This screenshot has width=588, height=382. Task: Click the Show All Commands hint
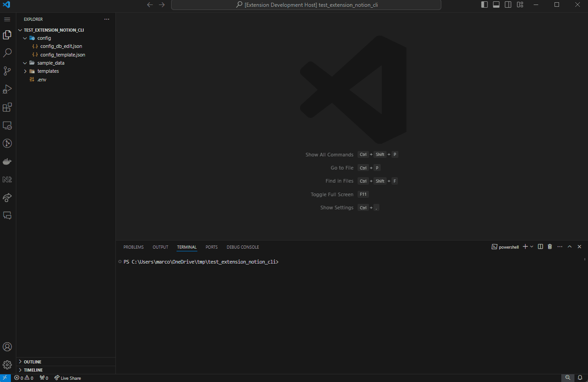[x=330, y=155]
